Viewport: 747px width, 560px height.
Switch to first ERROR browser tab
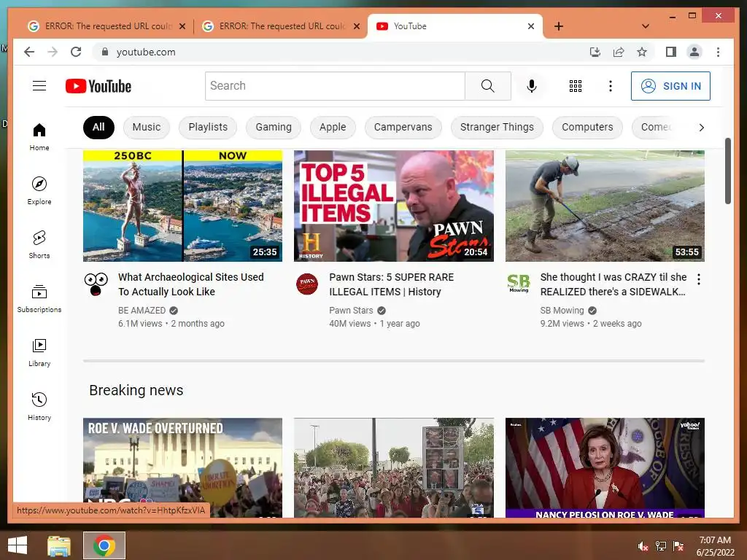click(107, 26)
